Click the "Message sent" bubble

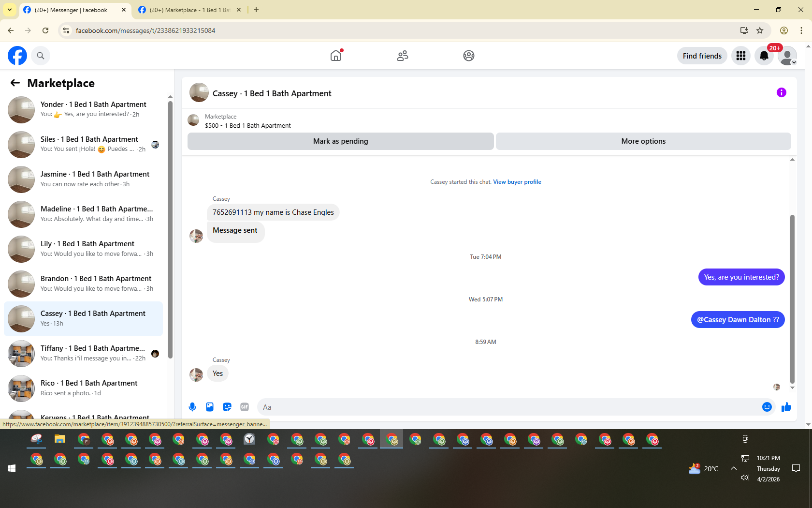click(x=235, y=231)
